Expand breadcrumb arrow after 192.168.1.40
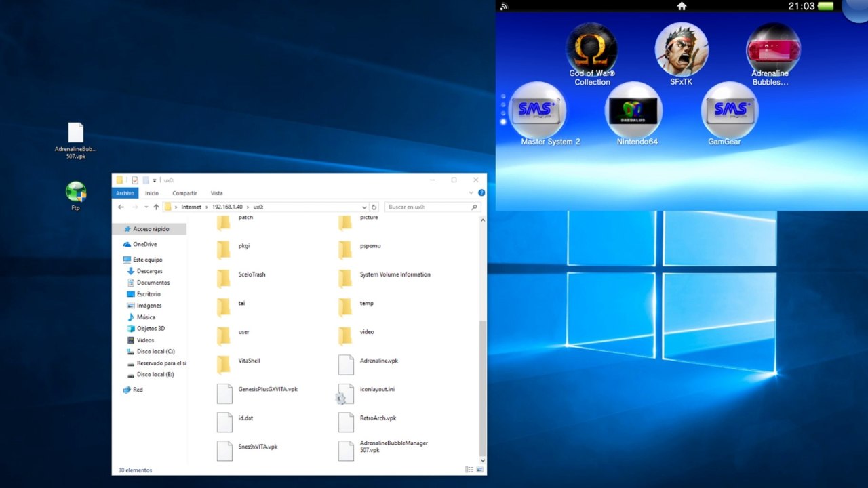This screenshot has height=488, width=868. pos(248,207)
